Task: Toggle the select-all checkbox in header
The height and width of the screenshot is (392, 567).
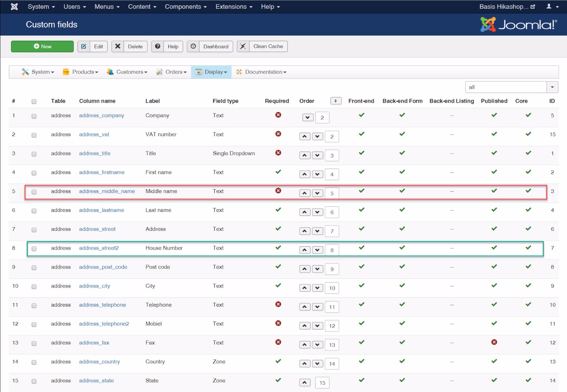Action: [34, 101]
